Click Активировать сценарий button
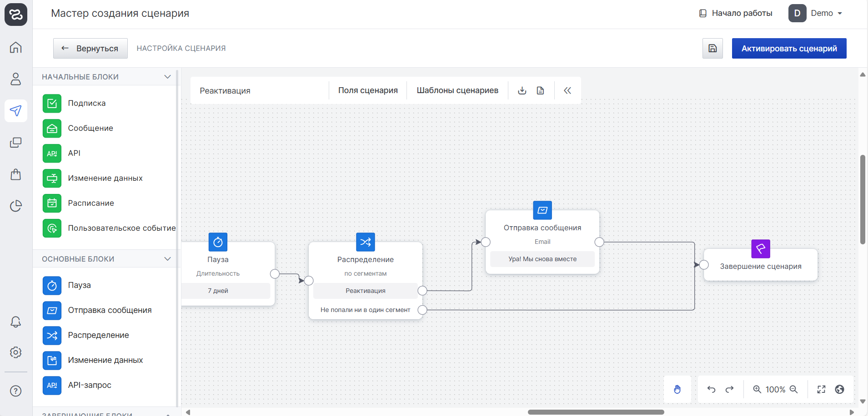Screen dimensions: 868x416 click(x=789, y=49)
